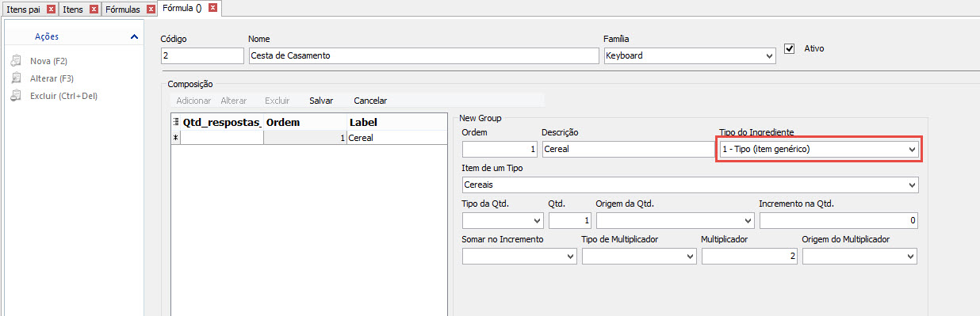The width and height of the screenshot is (980, 316).
Task: Choose Excluir (Ctrl+Del) action
Action: 63,96
